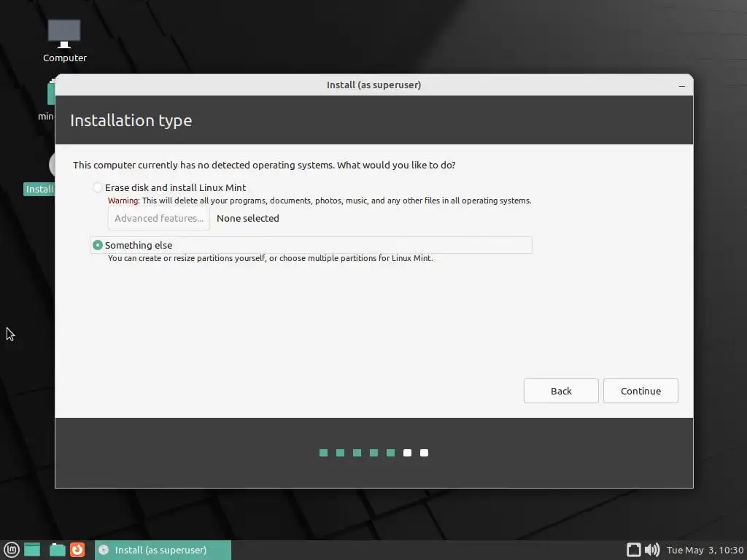Click the red Warning text
747x560 pixels.
coord(123,201)
